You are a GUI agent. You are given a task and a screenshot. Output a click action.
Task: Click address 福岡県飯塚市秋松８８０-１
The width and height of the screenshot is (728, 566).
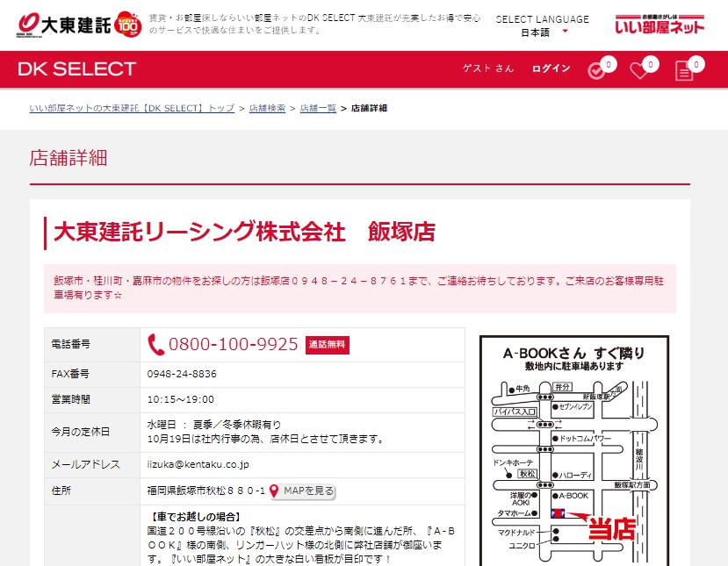click(x=206, y=491)
